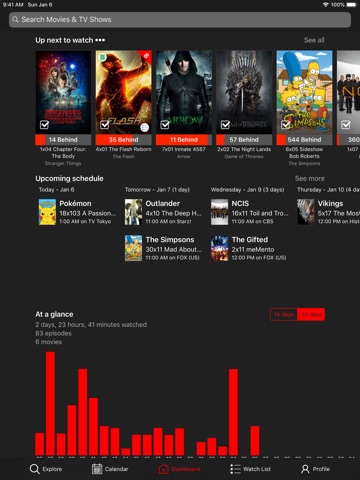Click The Gifted title in schedule

click(x=250, y=240)
